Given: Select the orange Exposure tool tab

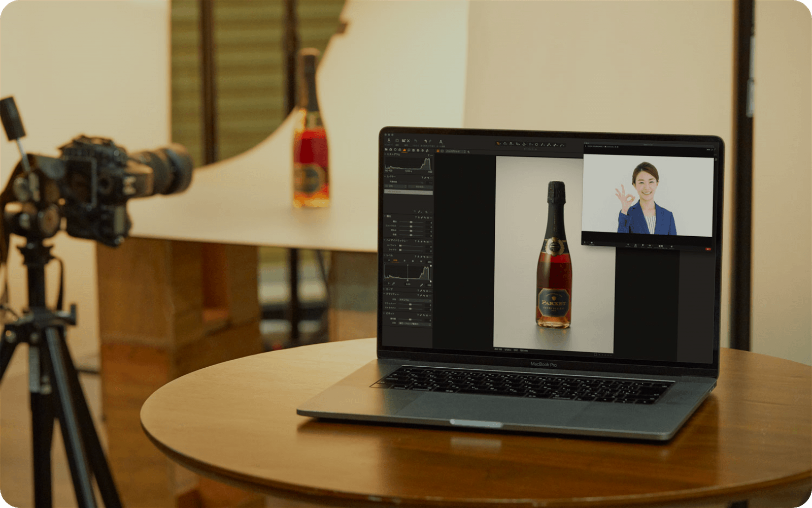Looking at the screenshot, I should click(x=404, y=150).
